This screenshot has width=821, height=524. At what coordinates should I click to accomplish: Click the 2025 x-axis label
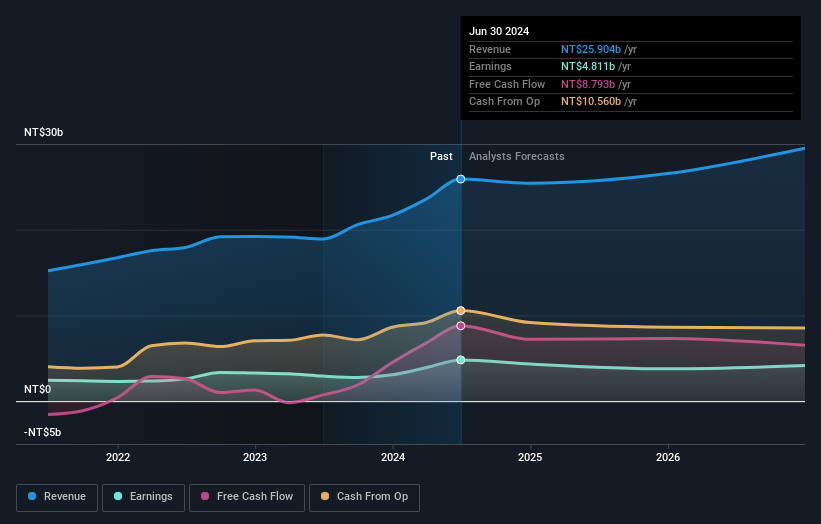(x=530, y=457)
